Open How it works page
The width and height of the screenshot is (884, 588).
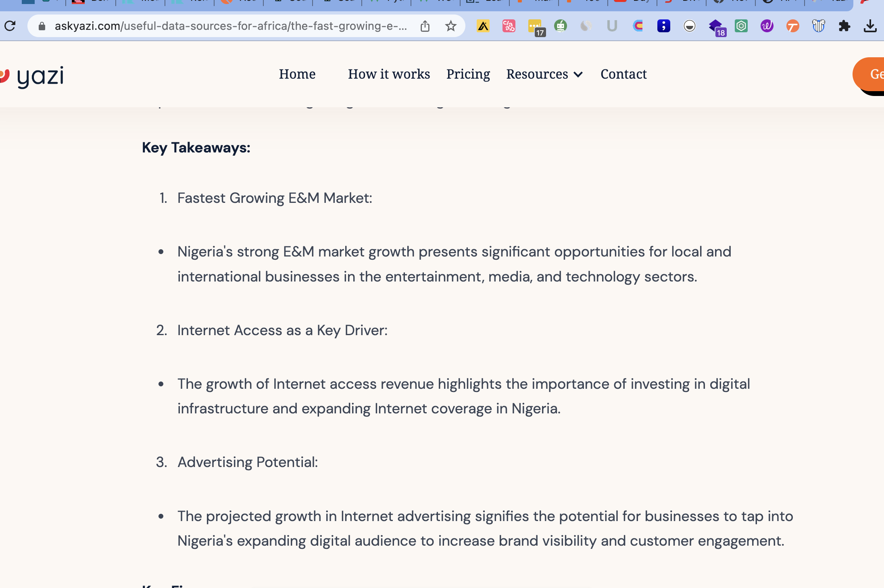pyautogui.click(x=389, y=74)
